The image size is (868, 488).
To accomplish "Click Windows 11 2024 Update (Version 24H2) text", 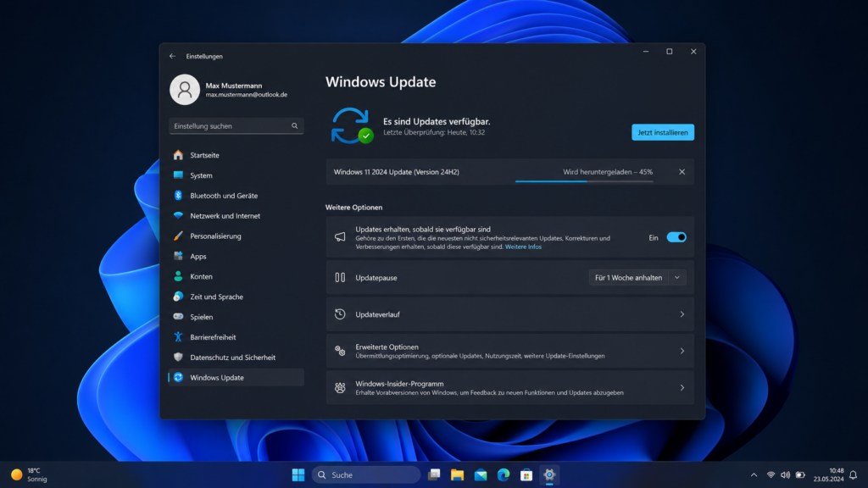I will (x=397, y=172).
